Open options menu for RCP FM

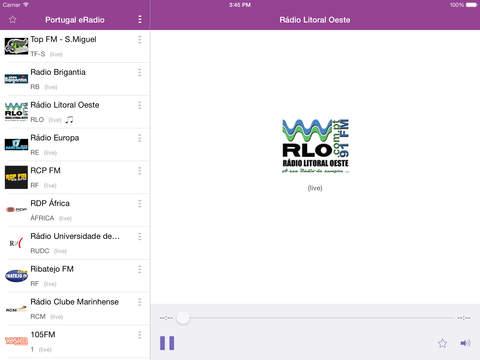pyautogui.click(x=140, y=171)
